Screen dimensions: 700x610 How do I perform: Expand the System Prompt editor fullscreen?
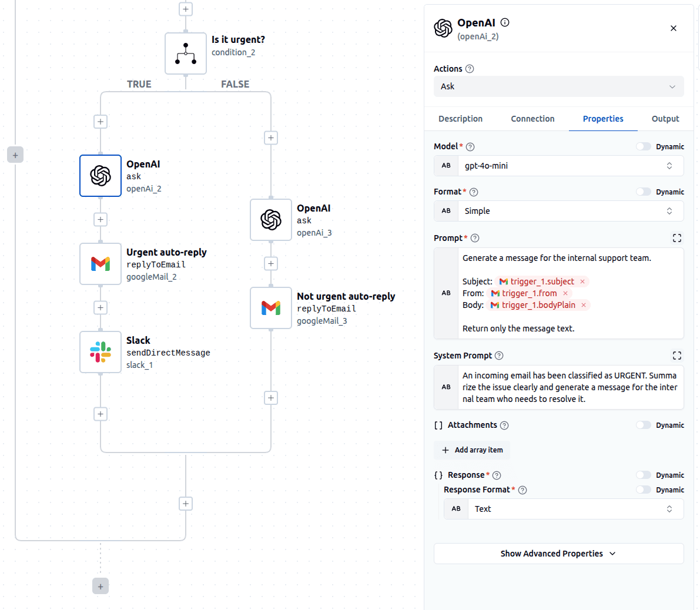(676, 356)
